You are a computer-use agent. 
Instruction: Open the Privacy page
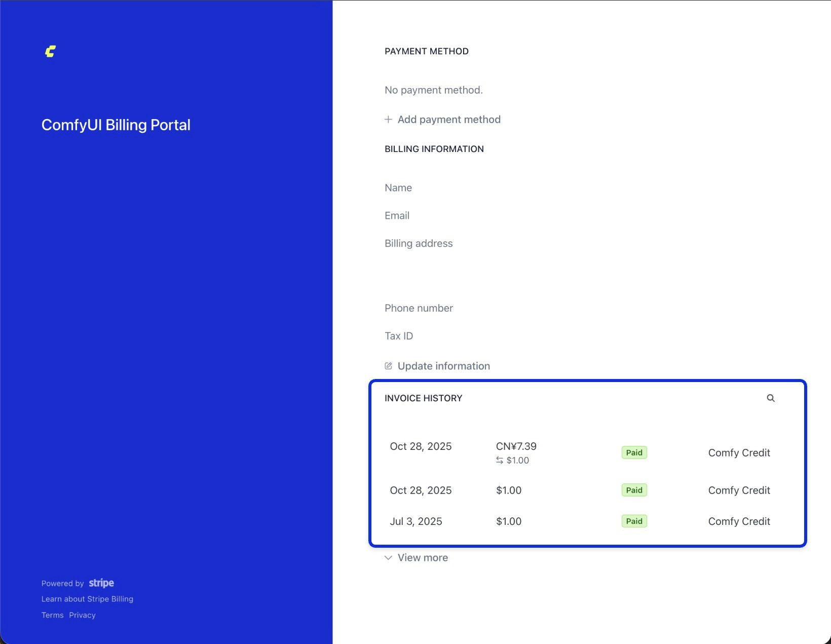click(82, 615)
